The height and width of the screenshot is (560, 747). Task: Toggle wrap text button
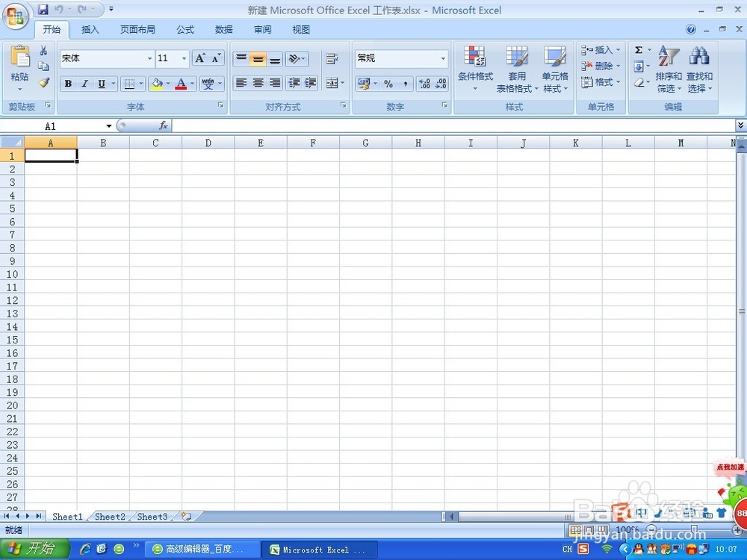(332, 58)
